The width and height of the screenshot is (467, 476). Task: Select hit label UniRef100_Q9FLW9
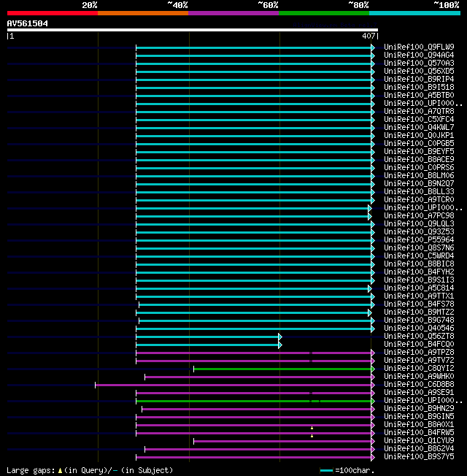(419, 47)
